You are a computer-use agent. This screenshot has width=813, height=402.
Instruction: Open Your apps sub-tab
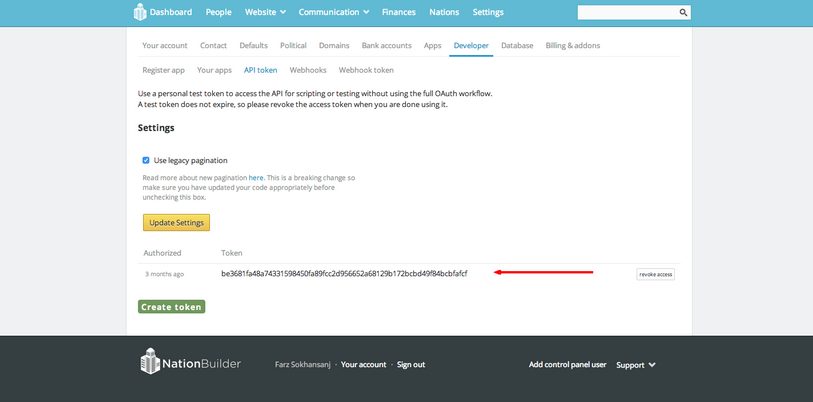pyautogui.click(x=214, y=70)
